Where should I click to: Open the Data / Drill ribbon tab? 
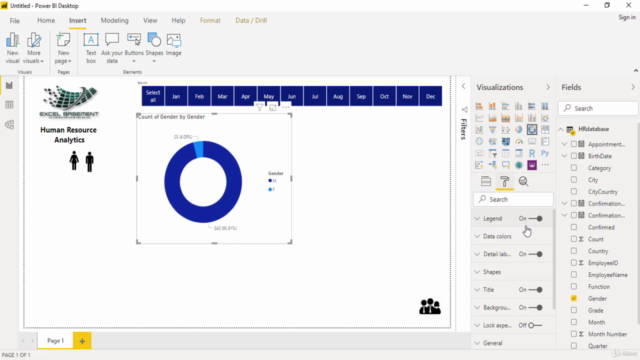(x=251, y=20)
